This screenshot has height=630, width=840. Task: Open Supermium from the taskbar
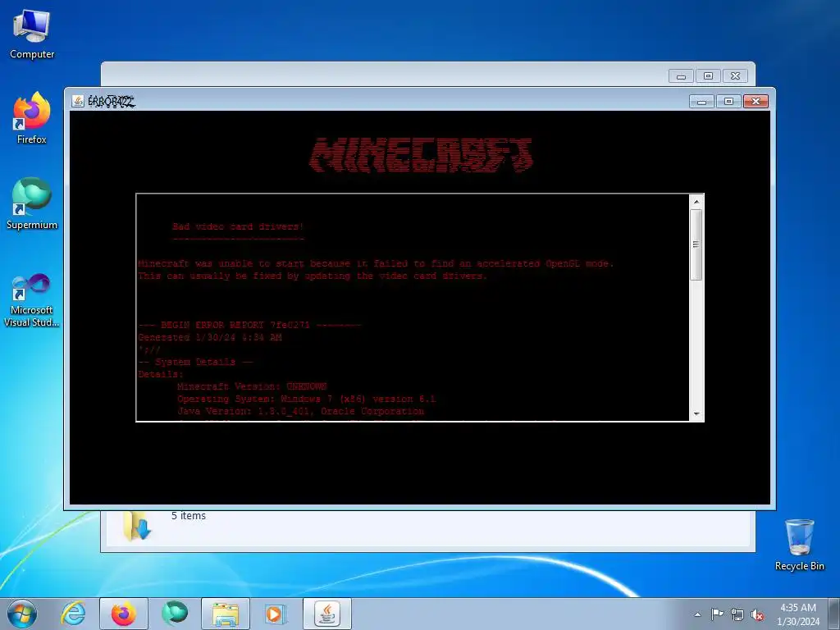click(x=175, y=614)
